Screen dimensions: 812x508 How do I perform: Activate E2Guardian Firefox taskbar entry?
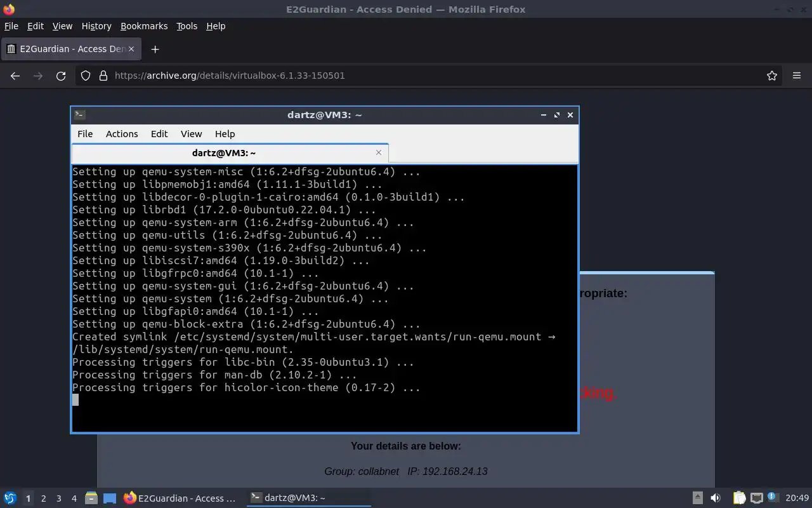(x=180, y=498)
